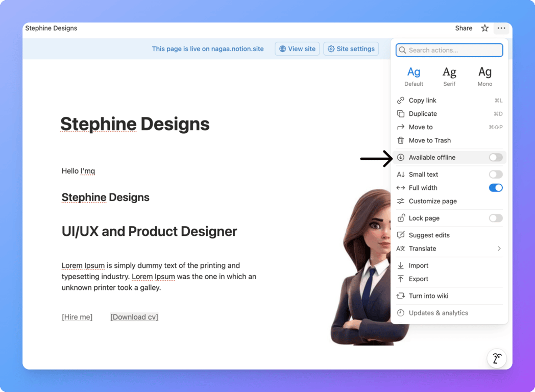Focus the Search actions input field
This screenshot has height=392, width=535.
[x=449, y=50]
